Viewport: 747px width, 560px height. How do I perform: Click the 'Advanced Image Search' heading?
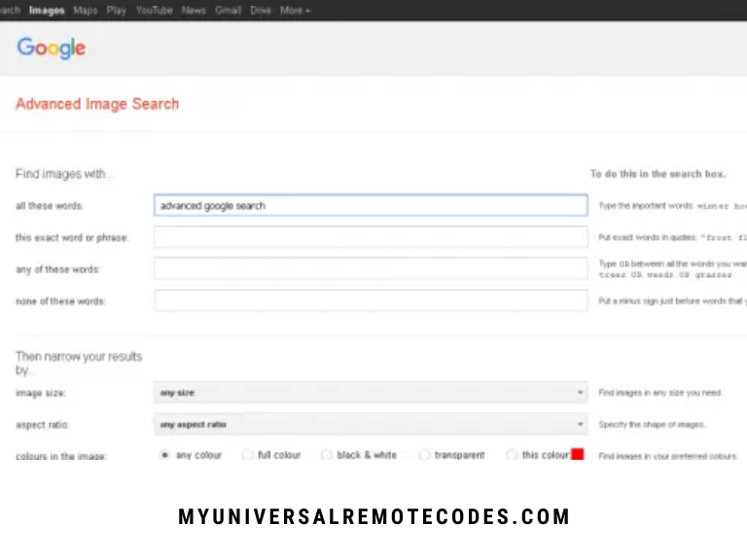point(97,104)
